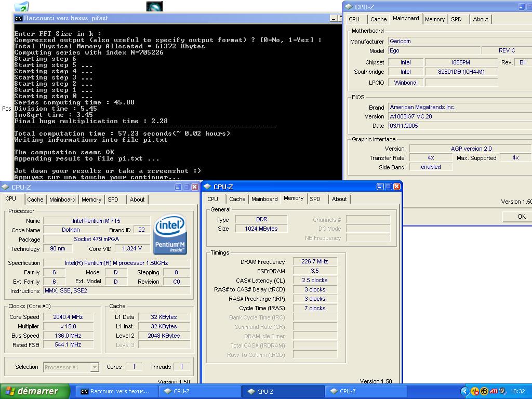Open About tab in the Processor CPU-Z window
Screen dimensions: 532x399
(x=137, y=199)
